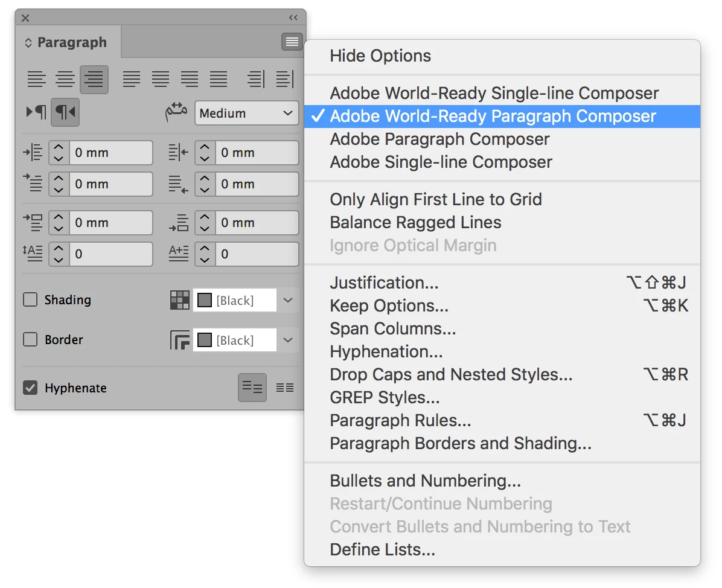
Task: Select Adobe World-Ready Paragraph Composer
Action: click(x=502, y=116)
